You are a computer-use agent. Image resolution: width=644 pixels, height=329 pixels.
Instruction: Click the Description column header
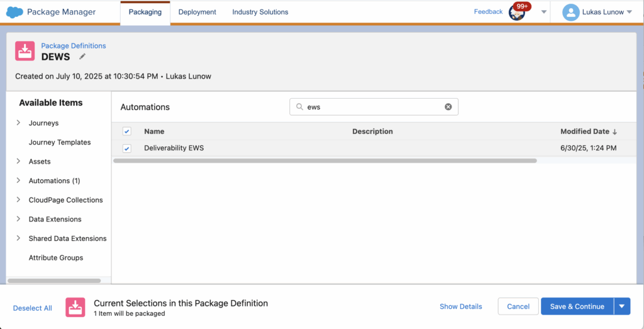pyautogui.click(x=372, y=131)
